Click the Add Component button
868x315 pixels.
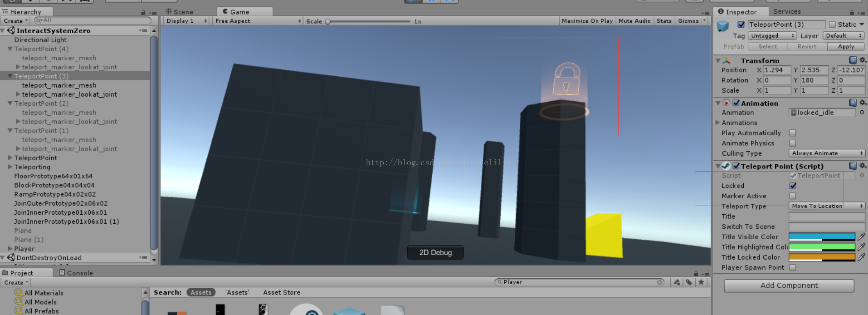[789, 285]
